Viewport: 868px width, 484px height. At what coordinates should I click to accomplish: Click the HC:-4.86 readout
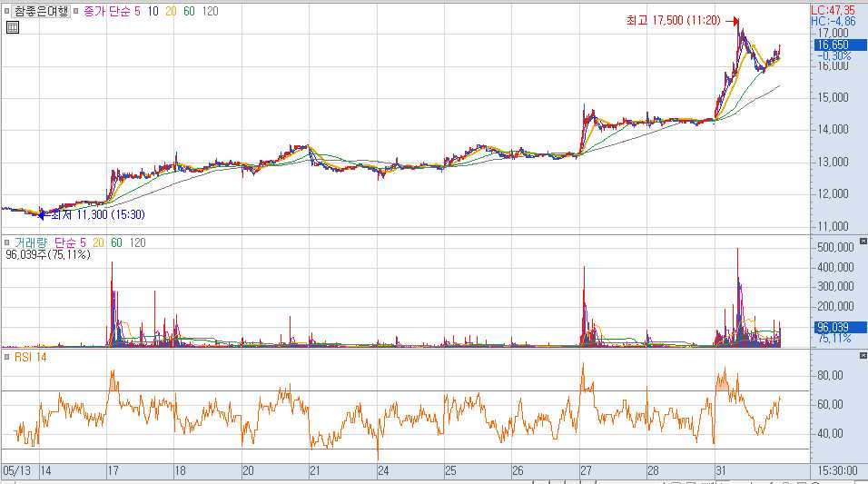pos(833,22)
